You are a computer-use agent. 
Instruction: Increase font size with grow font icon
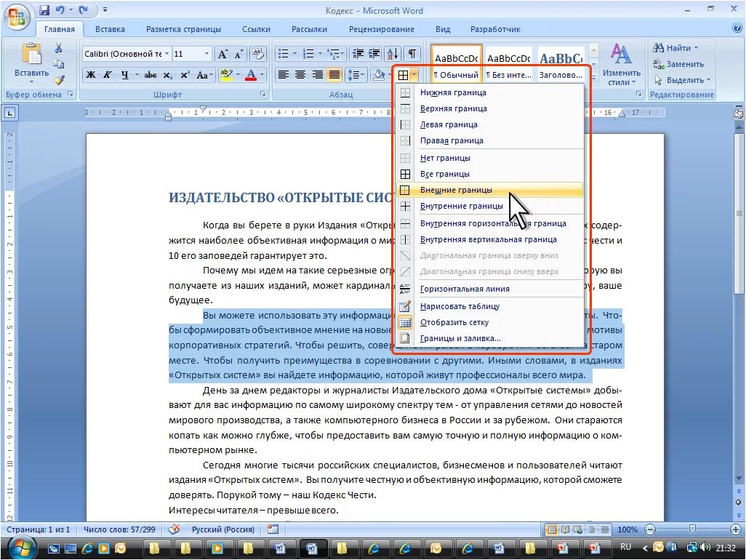click(222, 54)
